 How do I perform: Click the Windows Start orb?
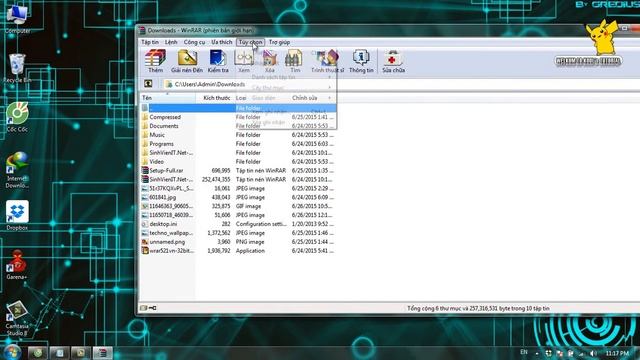tap(12, 352)
